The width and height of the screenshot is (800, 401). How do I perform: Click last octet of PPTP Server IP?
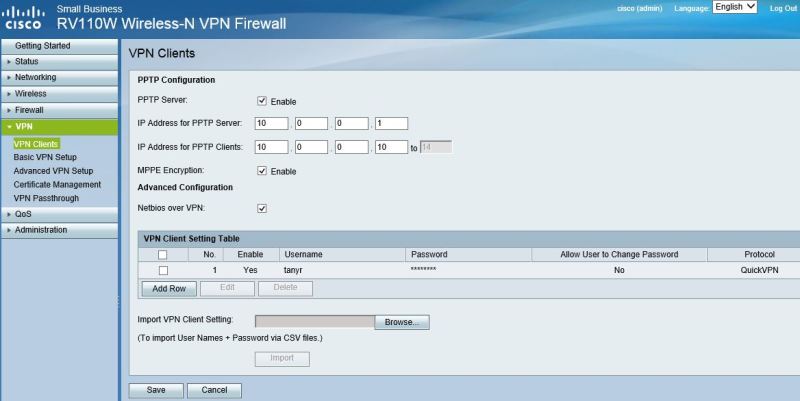point(391,123)
